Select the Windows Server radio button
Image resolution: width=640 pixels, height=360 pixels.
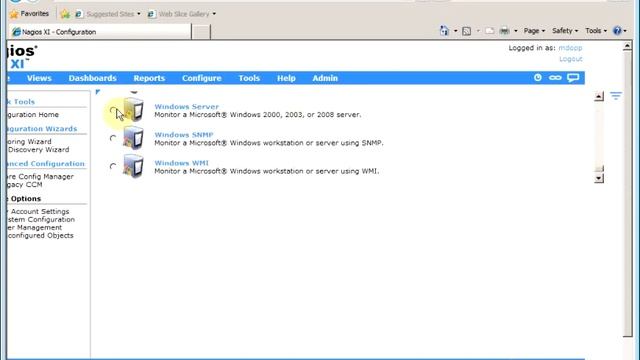113,111
